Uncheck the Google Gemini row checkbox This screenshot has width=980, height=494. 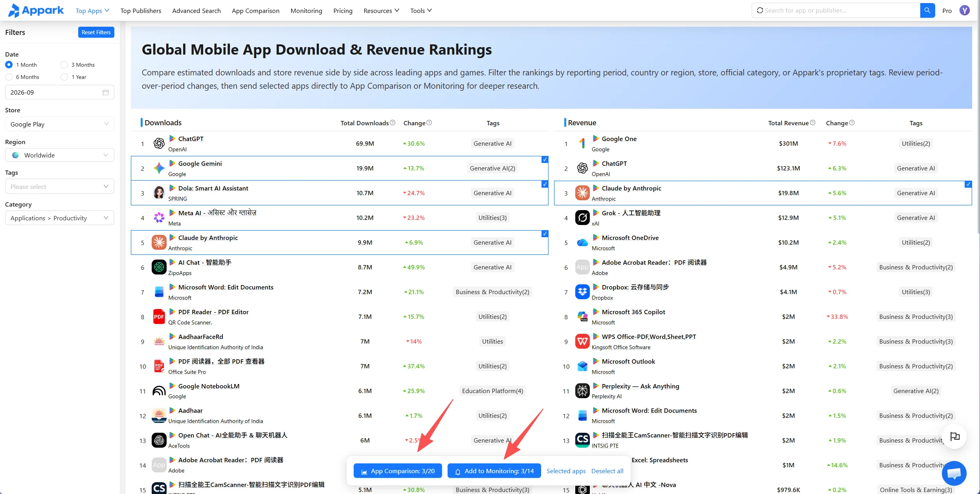pos(545,159)
